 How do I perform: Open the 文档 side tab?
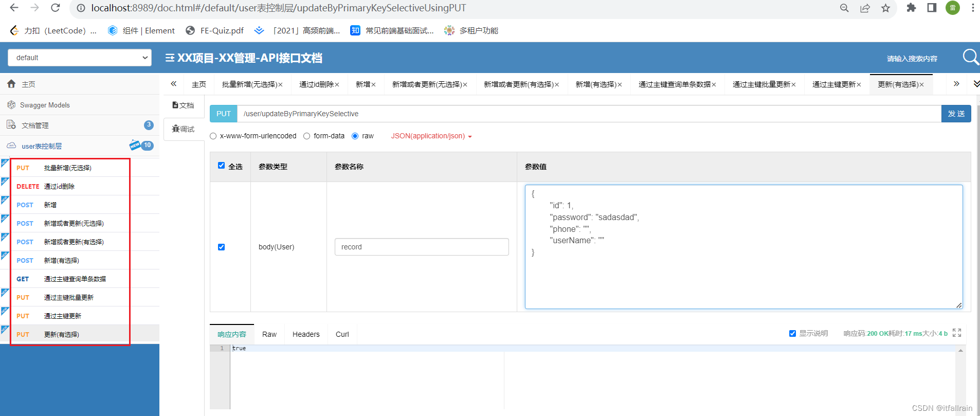click(183, 105)
